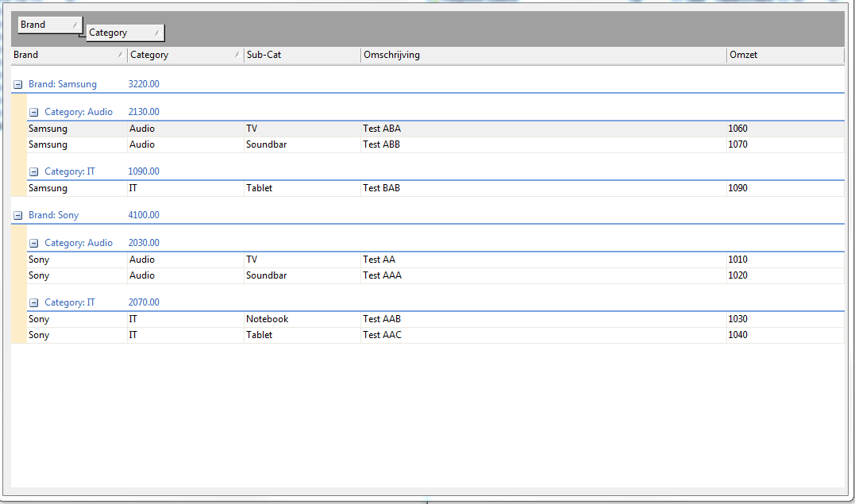
Task: Collapse the Brand: Samsung group
Action: (x=18, y=84)
